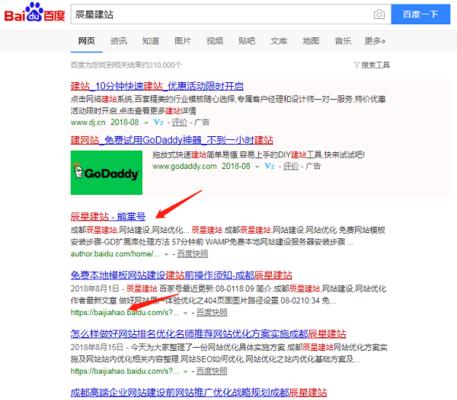Click the result count text 百度为您找到相关结果
The width and height of the screenshot is (457, 400).
point(126,65)
